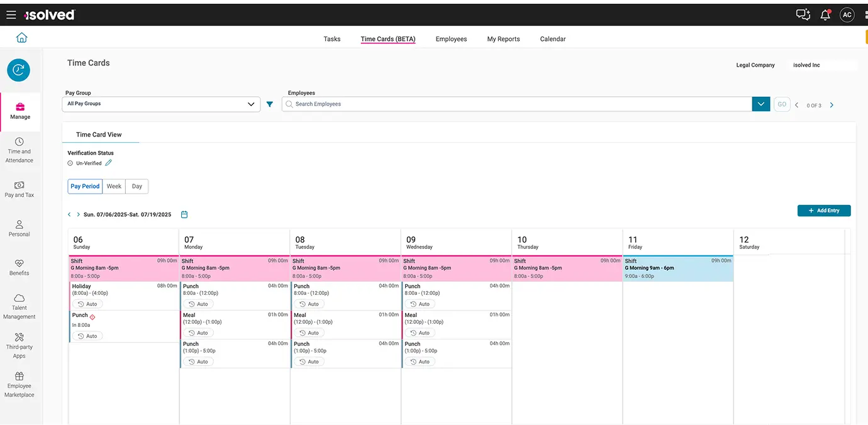Screen dimensions: 868x425
Task: Click the AC profile avatar
Action: (x=847, y=14)
